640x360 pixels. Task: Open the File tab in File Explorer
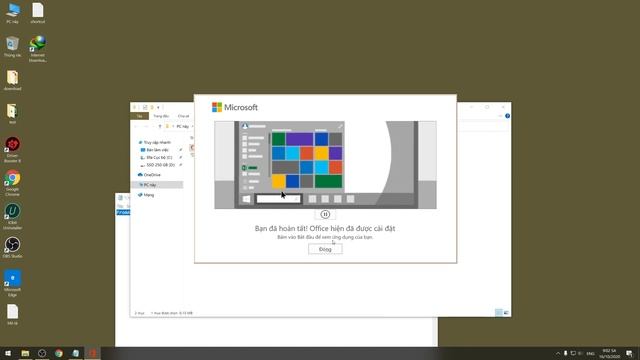[x=140, y=116]
